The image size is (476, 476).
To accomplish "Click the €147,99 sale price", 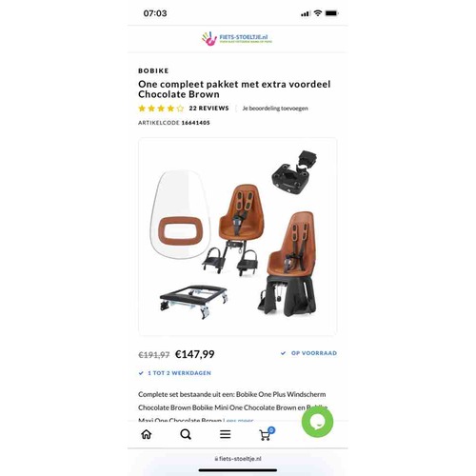I will tap(195, 354).
